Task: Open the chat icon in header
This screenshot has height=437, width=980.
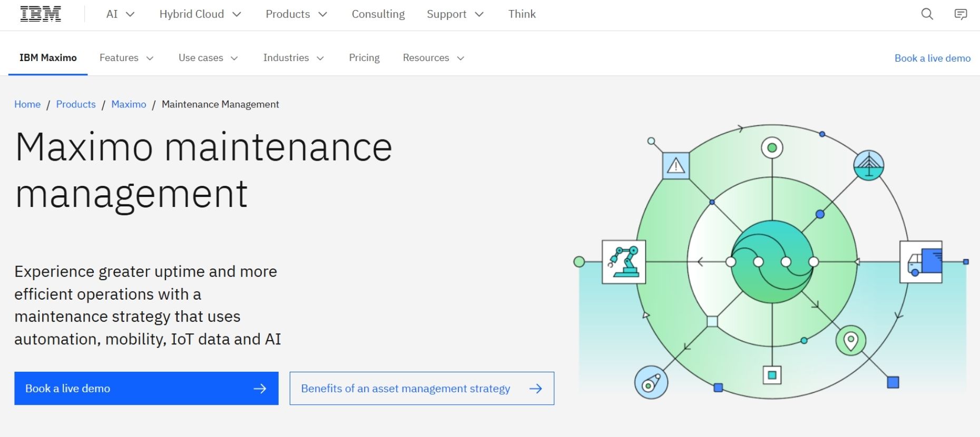Action: point(961,14)
